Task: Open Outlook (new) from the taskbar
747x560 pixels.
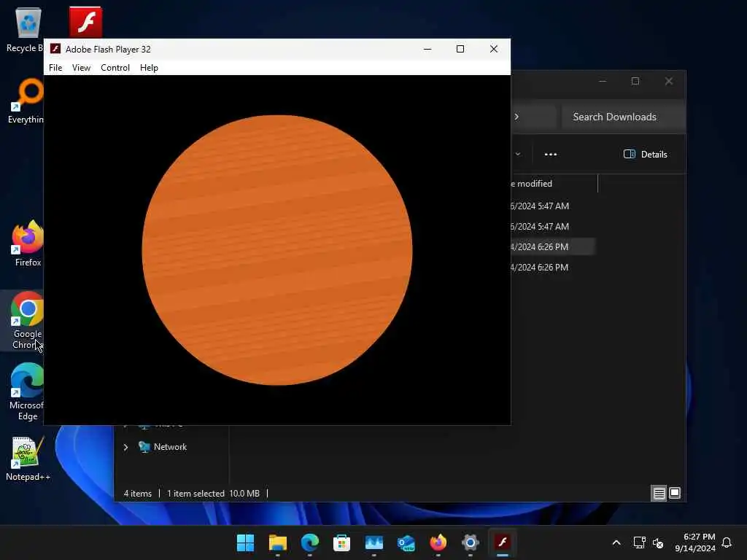Action: (x=406, y=542)
